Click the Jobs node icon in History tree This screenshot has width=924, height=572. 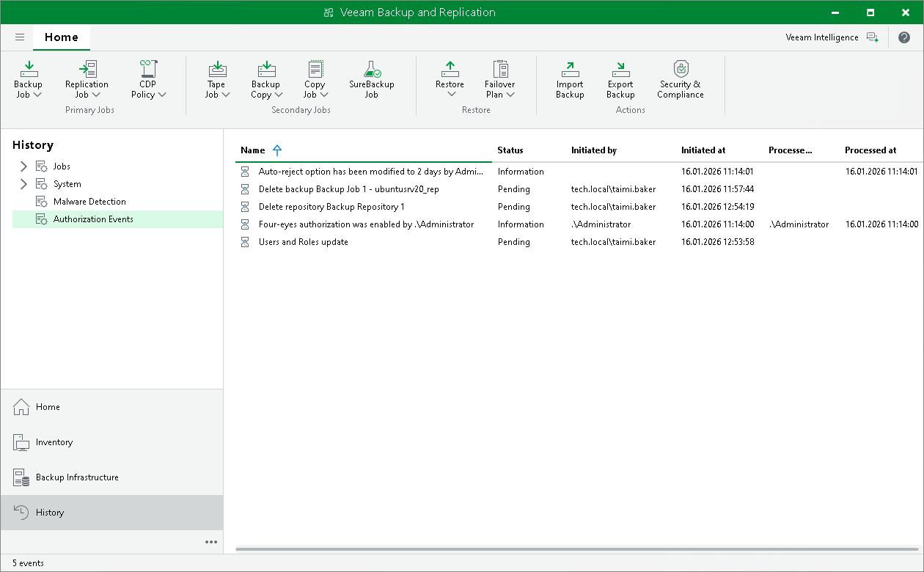point(42,166)
